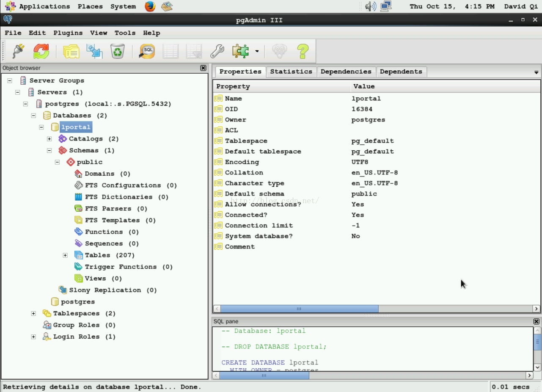Open the yellow question mark SQL help icon
The image size is (542, 392).
click(303, 52)
